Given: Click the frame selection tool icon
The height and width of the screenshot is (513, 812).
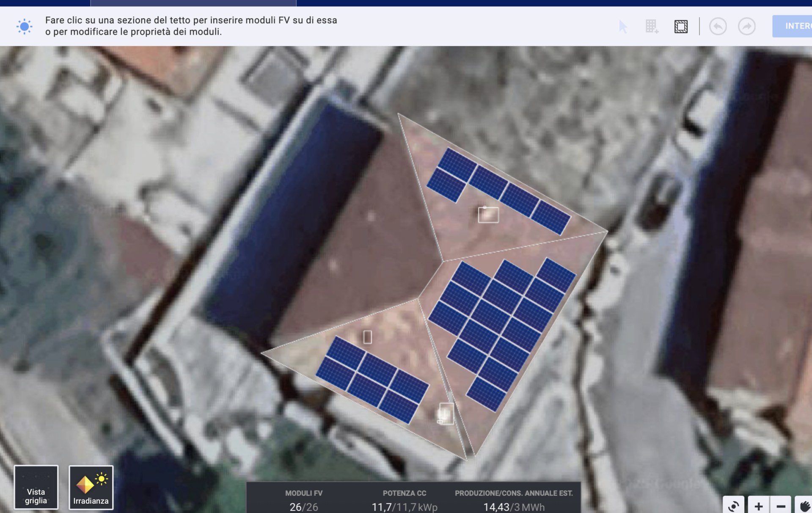Looking at the screenshot, I should pos(681,27).
